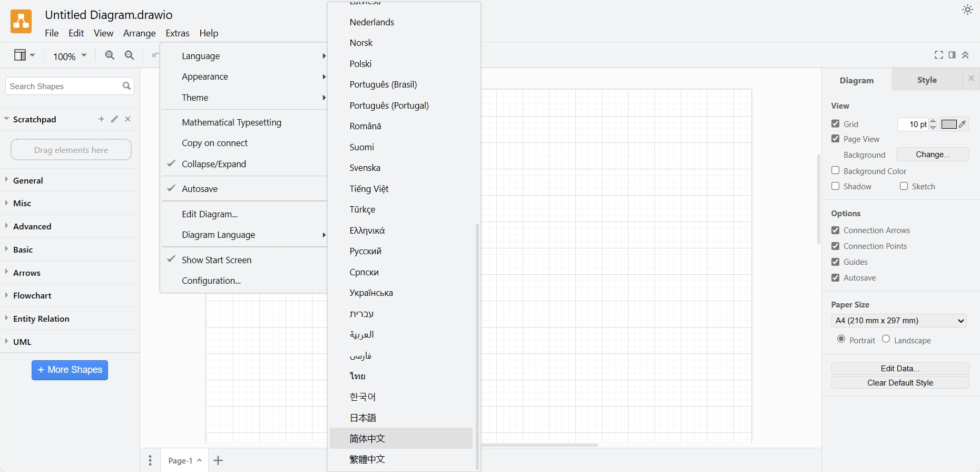Open the Help menu

(x=209, y=33)
